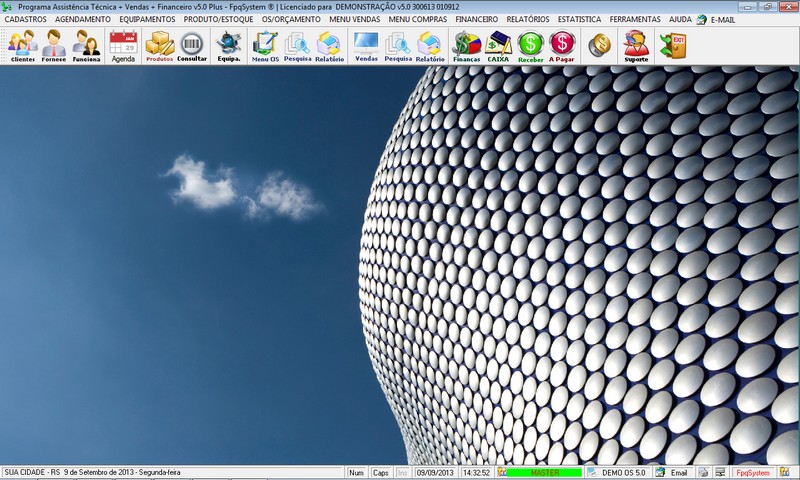This screenshot has height=480, width=800.
Task: Click the SUA CIDADE - RS status text
Action: coord(32,472)
